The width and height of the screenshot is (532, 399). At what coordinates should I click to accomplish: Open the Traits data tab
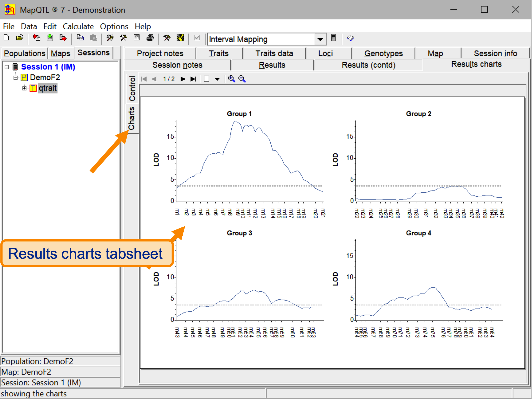[274, 53]
